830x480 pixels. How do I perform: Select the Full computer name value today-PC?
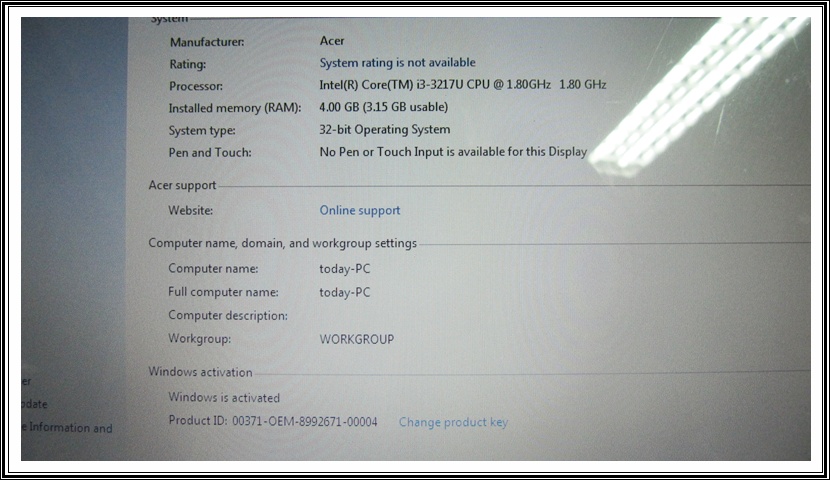point(345,292)
